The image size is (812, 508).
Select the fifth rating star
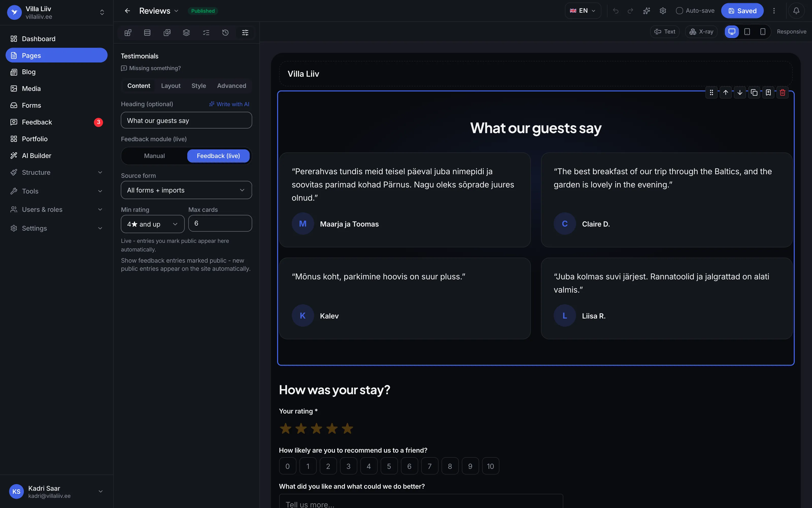347,429
